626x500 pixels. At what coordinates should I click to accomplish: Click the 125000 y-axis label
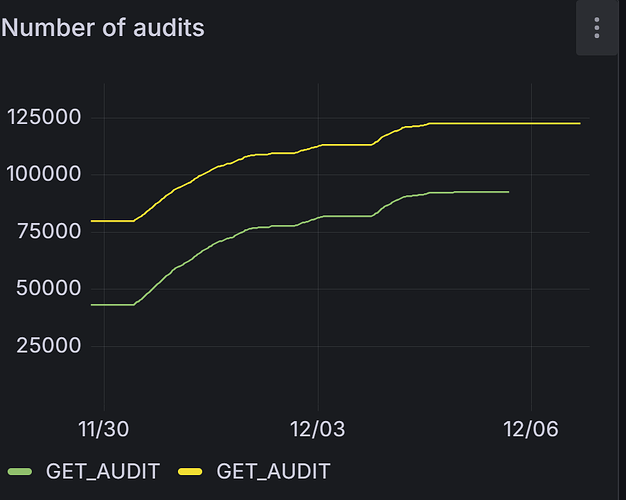[43, 118]
